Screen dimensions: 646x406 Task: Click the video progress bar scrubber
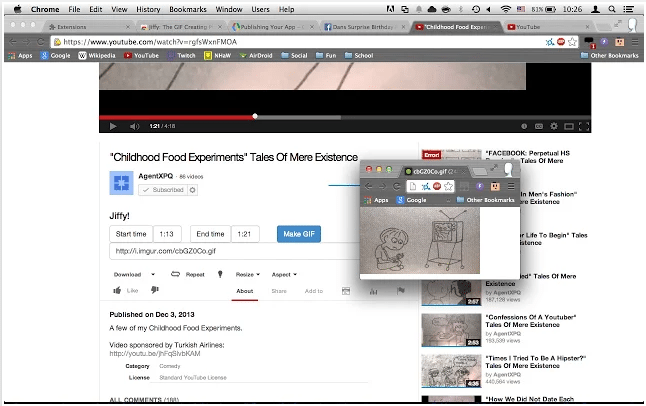coord(255,116)
